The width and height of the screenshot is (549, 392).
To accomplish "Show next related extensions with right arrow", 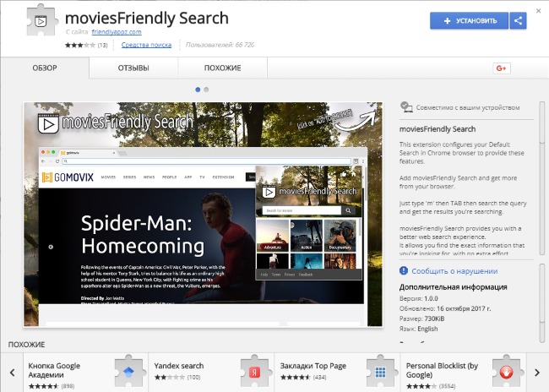I will tap(537, 373).
